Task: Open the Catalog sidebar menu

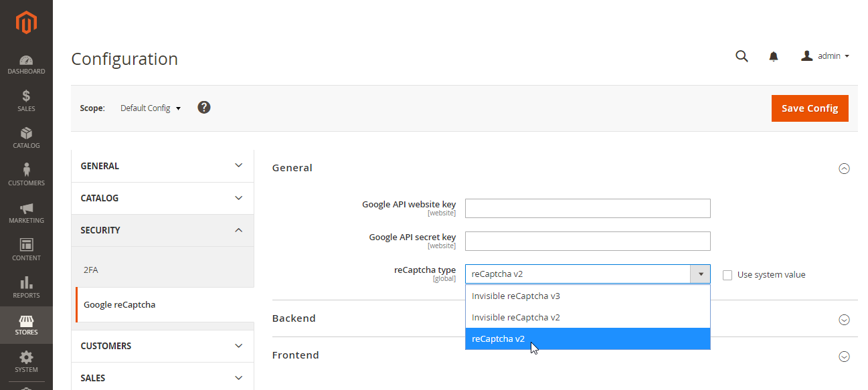Action: click(x=26, y=138)
